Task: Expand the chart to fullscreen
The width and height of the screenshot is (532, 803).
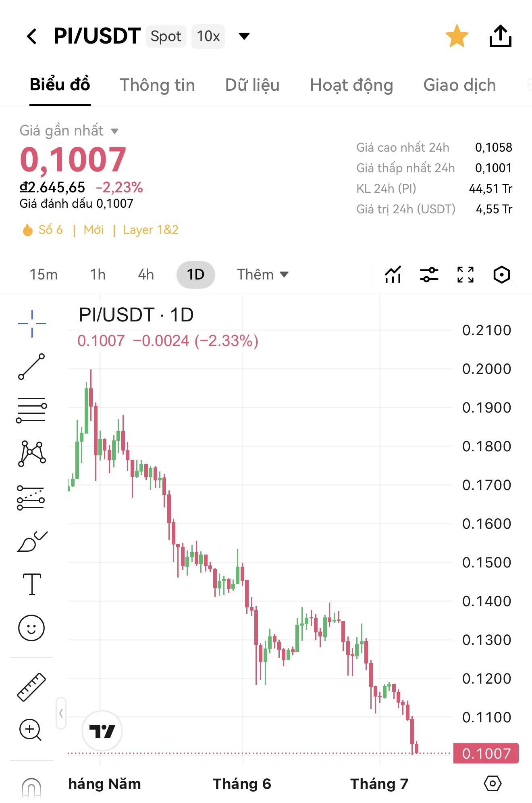Action: pos(465,275)
